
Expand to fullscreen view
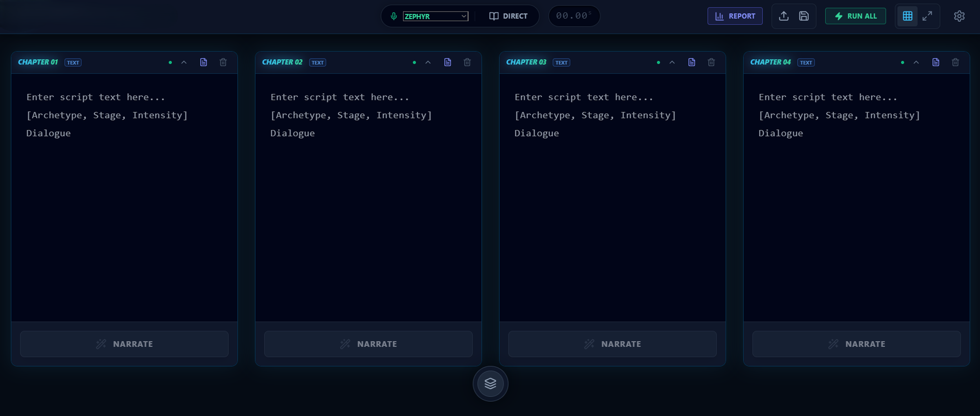927,16
